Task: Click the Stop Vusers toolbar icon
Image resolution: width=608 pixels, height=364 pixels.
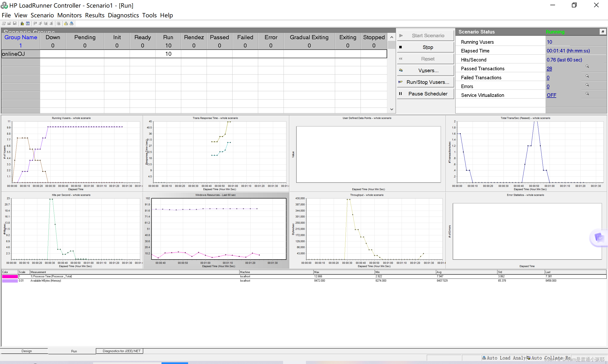Action: pyautogui.click(x=51, y=24)
